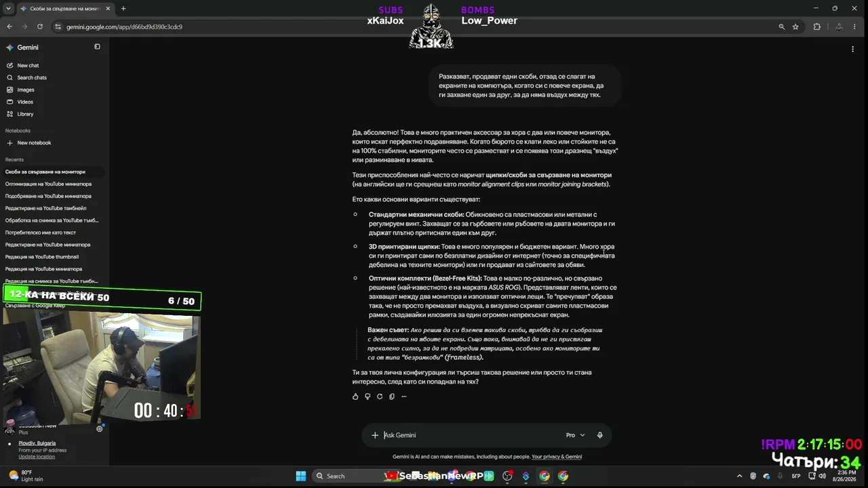Viewport: 868px width, 488px height.
Task: Open the Windows Start menu
Action: (301, 476)
